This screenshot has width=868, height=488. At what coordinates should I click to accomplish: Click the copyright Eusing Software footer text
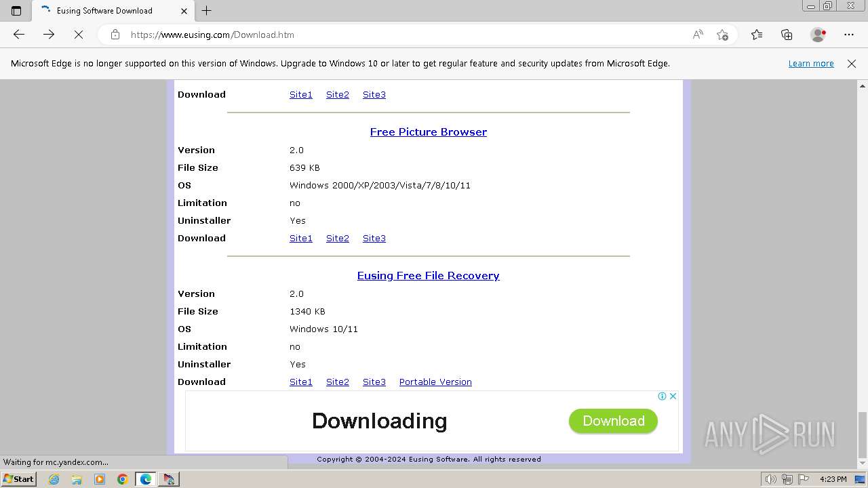tap(429, 459)
